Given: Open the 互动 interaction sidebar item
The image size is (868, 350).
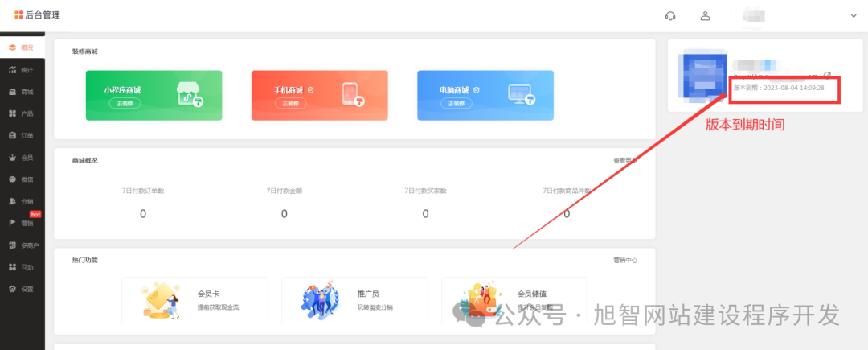Looking at the screenshot, I should (23, 267).
